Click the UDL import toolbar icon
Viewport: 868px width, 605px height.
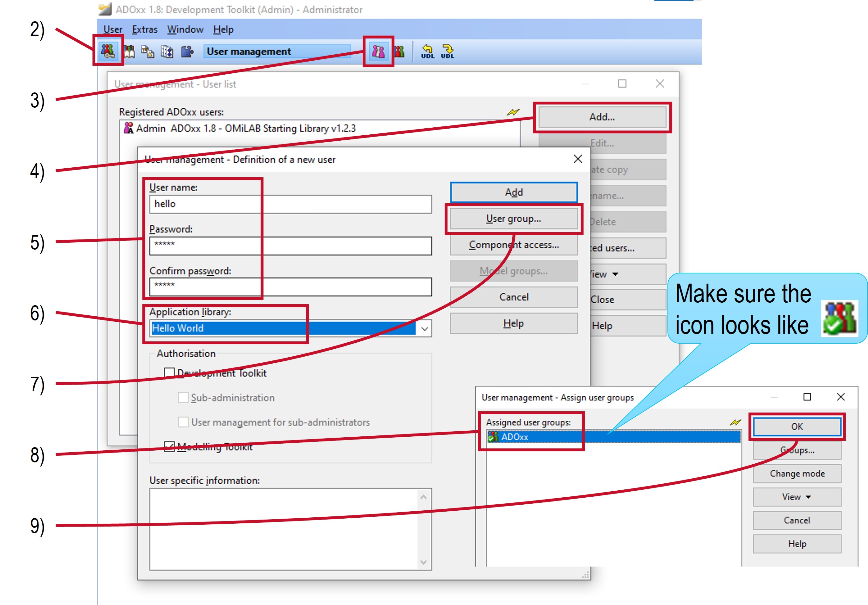click(427, 51)
